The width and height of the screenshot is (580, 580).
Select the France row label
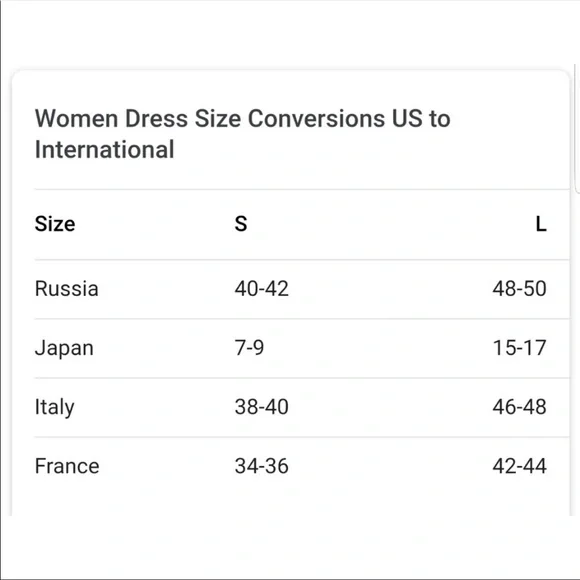click(67, 466)
